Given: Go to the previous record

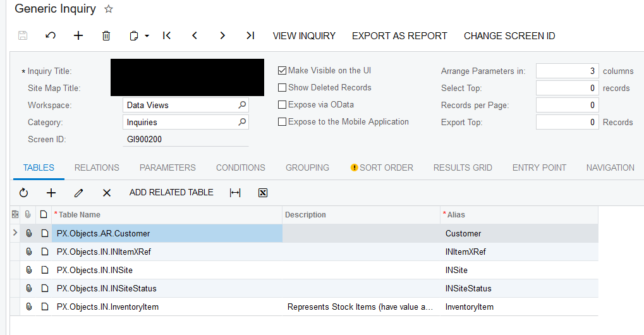Looking at the screenshot, I should tap(195, 36).
